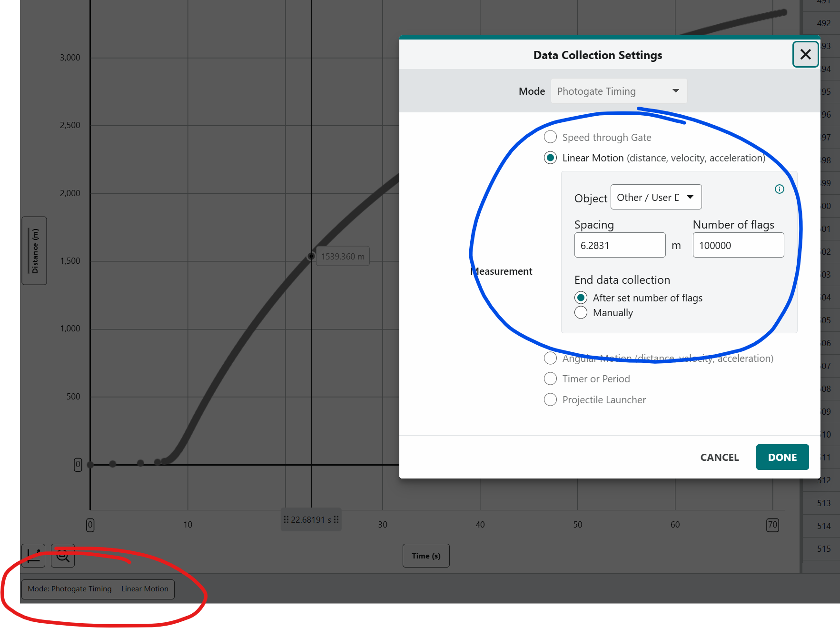Click table row 492
The image size is (840, 628).
[822, 23]
